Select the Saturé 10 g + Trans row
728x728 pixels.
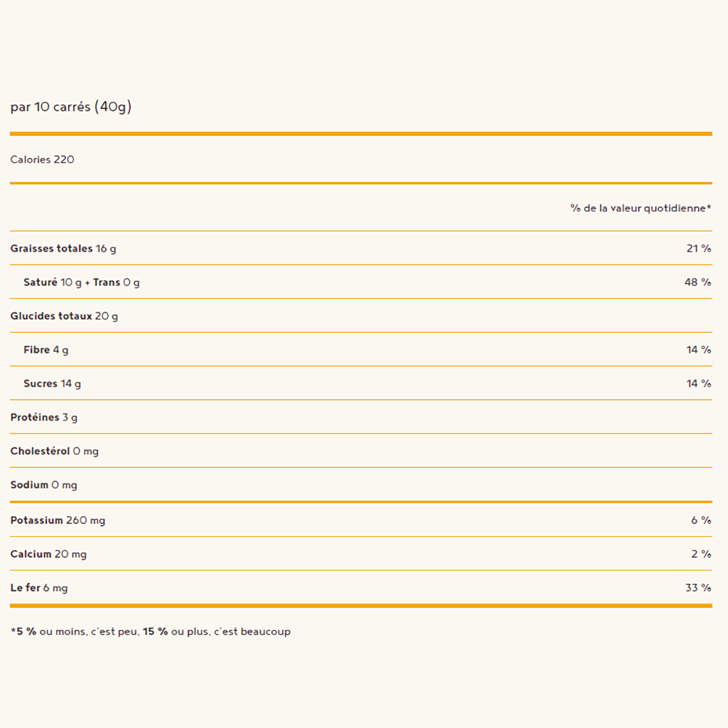[81, 282]
